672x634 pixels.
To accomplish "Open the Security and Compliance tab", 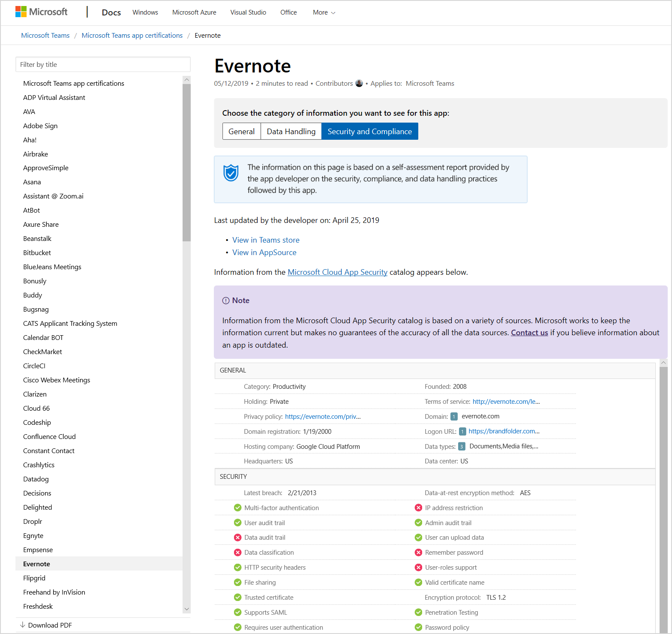I will pyautogui.click(x=369, y=132).
